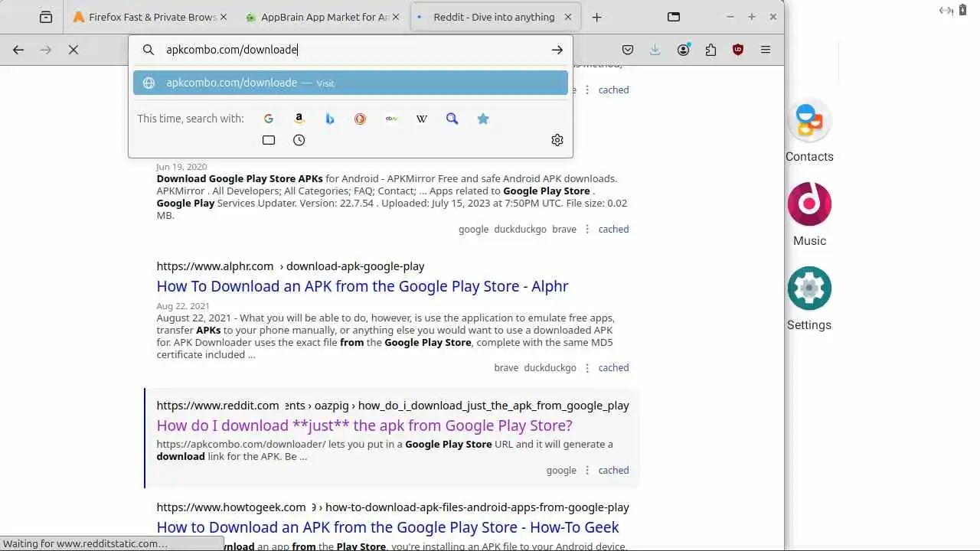Open the How-To Geek APK result link

[x=388, y=527]
